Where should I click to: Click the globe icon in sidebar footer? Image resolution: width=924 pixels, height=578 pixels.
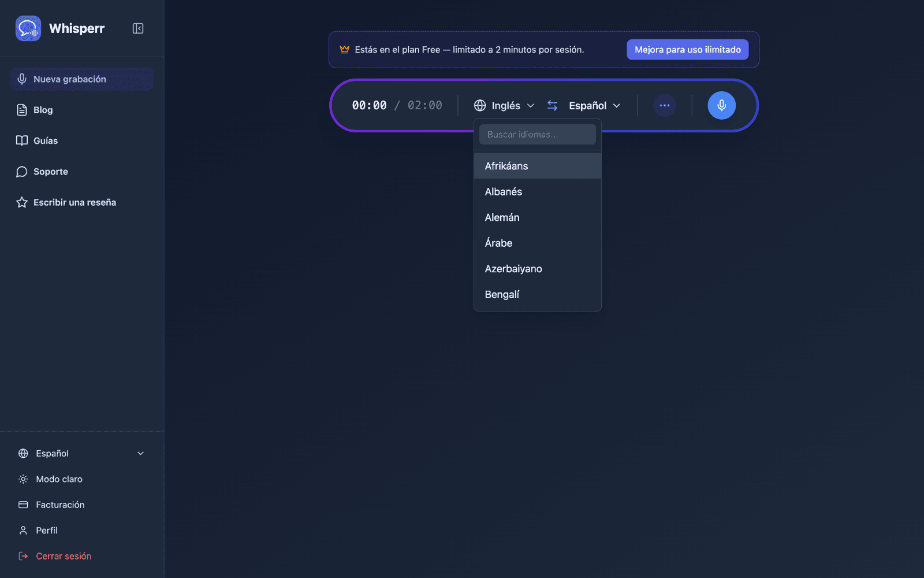[x=23, y=453]
